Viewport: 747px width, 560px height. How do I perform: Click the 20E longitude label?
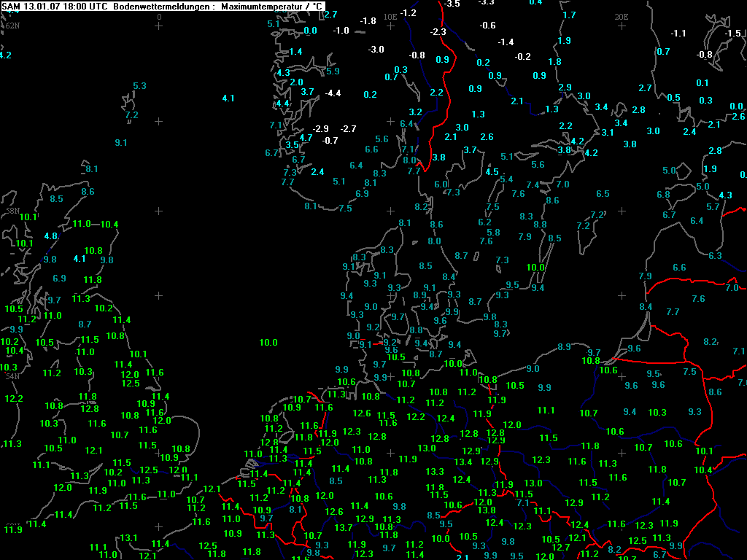pyautogui.click(x=622, y=16)
